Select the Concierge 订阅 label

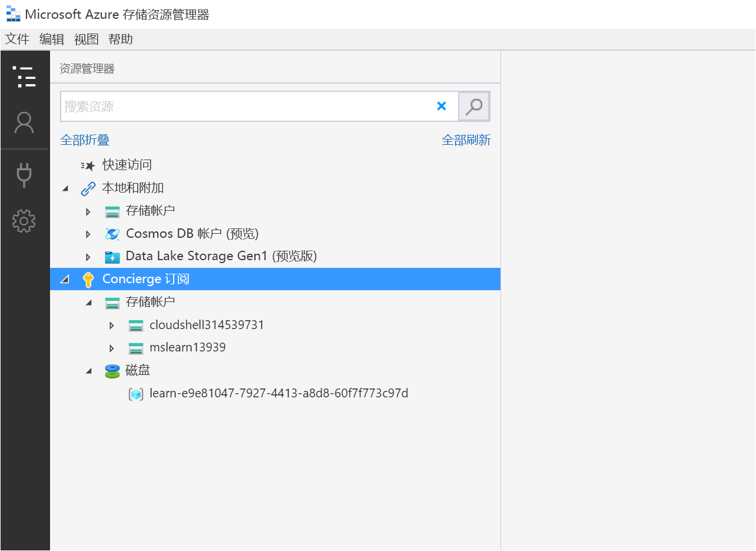pyautogui.click(x=146, y=279)
